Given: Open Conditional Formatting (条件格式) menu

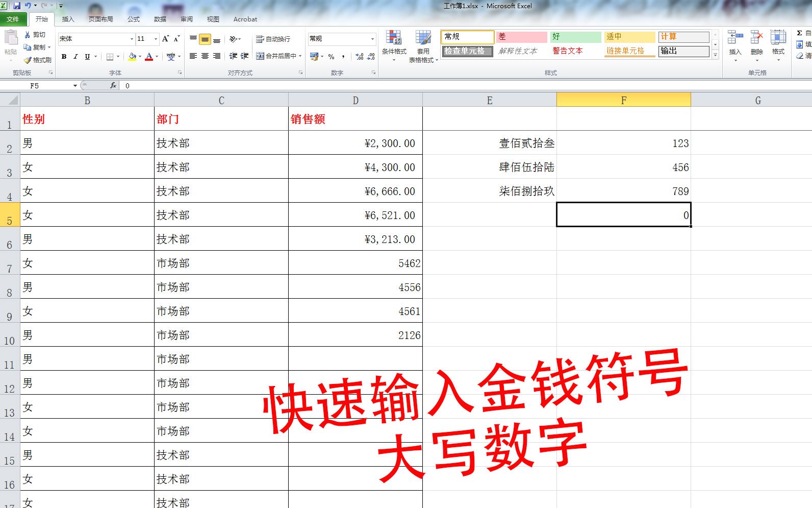Looking at the screenshot, I should [x=394, y=46].
